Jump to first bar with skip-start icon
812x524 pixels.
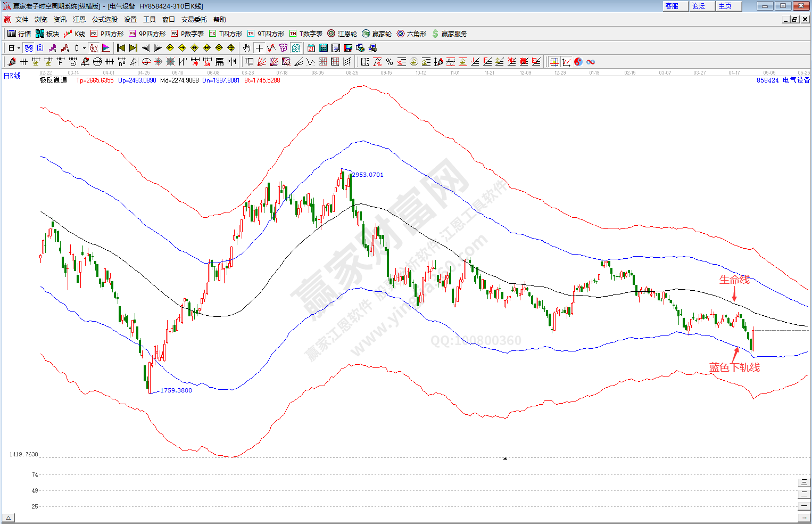pos(121,48)
